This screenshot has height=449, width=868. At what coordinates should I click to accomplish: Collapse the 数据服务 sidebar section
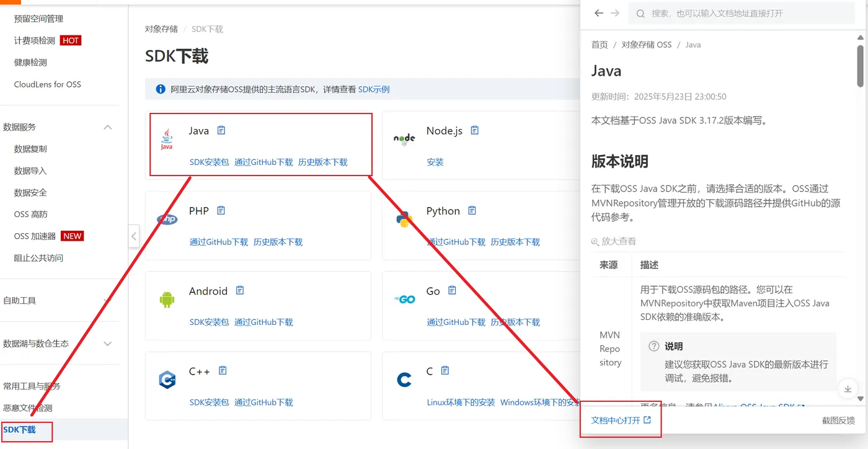pyautogui.click(x=108, y=127)
